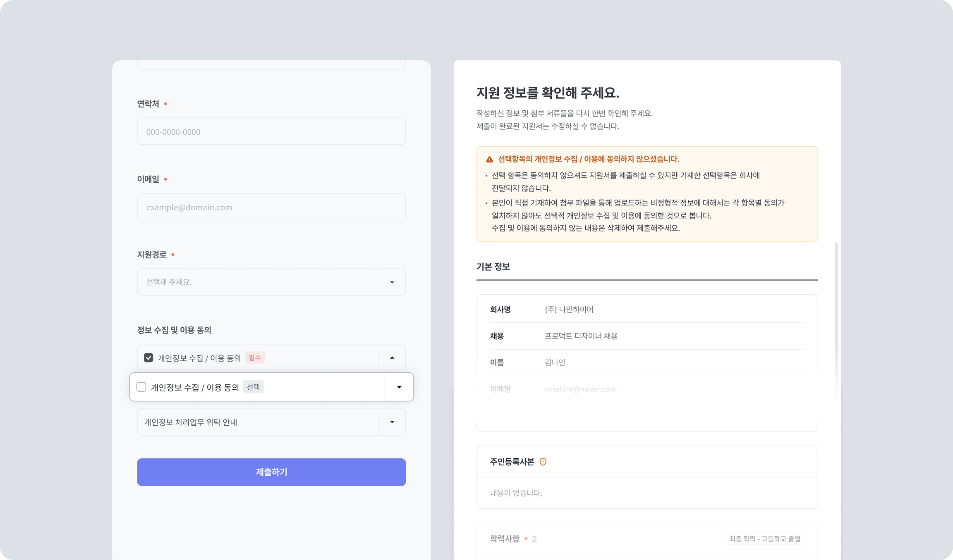Click the 기본 정보 section heading
The image size is (953, 560).
493,267
